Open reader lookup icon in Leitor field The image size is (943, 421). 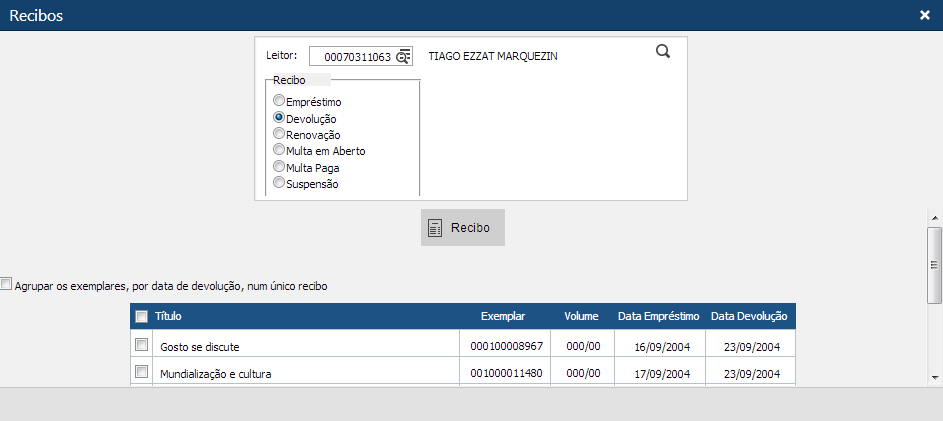tap(403, 57)
